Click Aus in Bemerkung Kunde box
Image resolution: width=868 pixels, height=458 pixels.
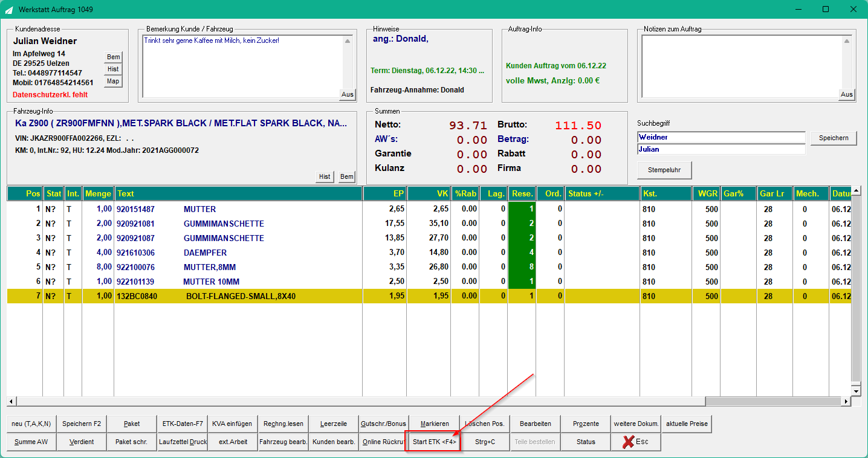point(347,94)
